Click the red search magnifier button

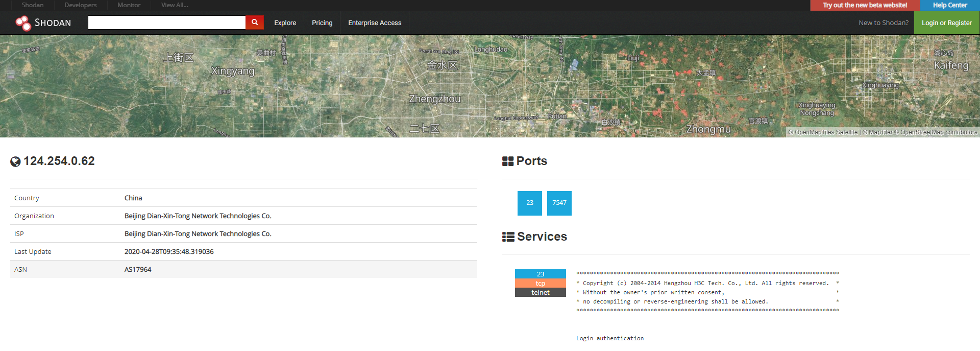255,22
